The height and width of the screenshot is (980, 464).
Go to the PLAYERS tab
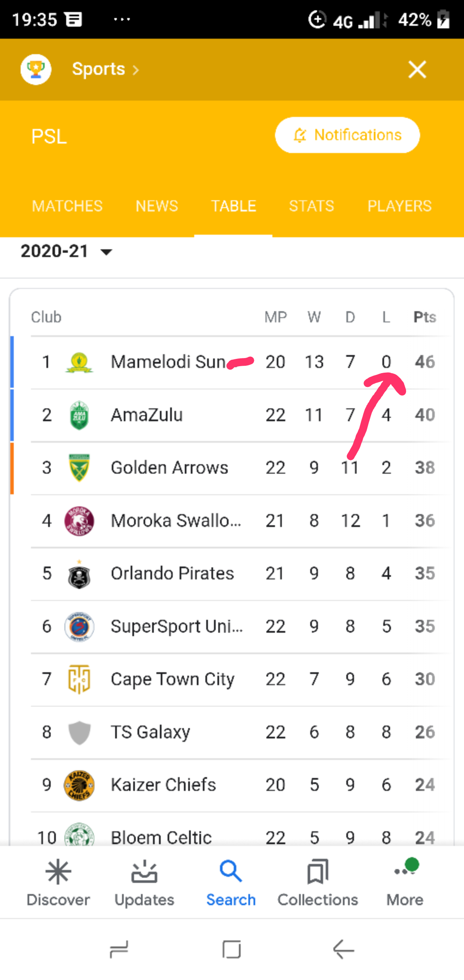[x=399, y=206]
